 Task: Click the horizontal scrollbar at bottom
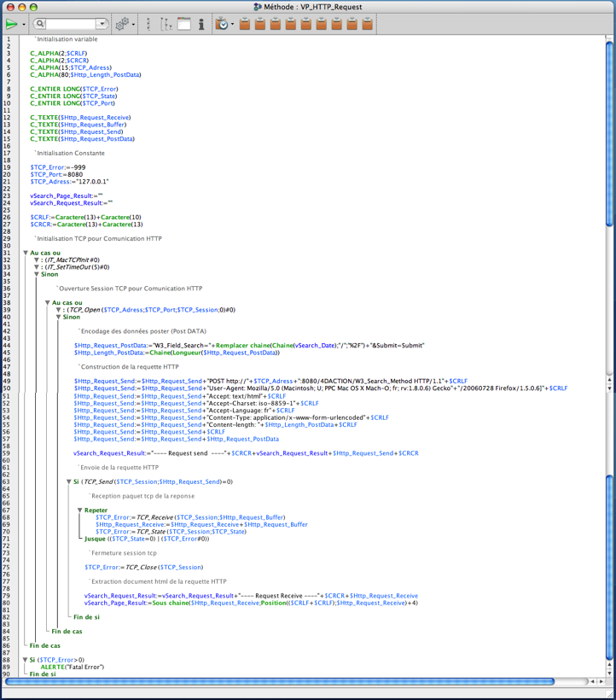pos(299,682)
